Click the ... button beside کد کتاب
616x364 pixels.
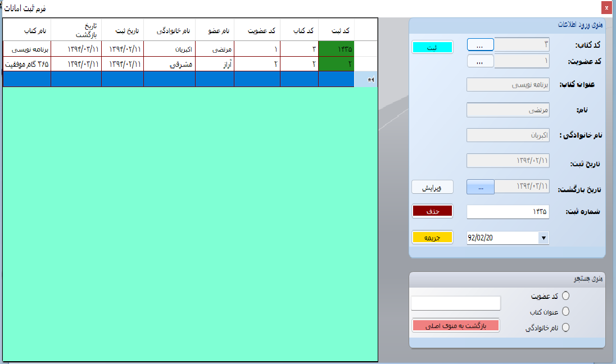pyautogui.click(x=480, y=44)
